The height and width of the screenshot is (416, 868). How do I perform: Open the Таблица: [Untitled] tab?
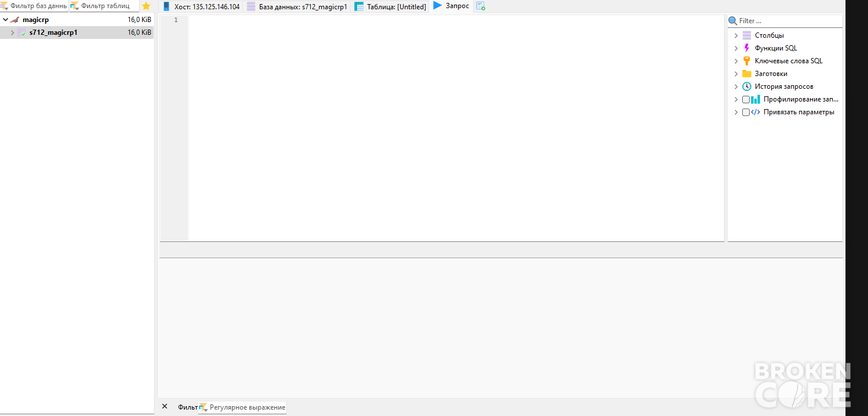coord(390,6)
